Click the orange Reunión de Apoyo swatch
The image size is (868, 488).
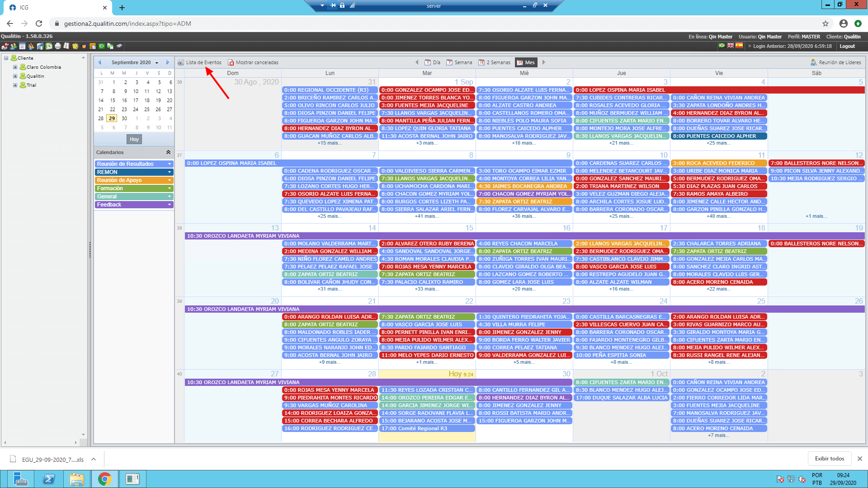134,180
